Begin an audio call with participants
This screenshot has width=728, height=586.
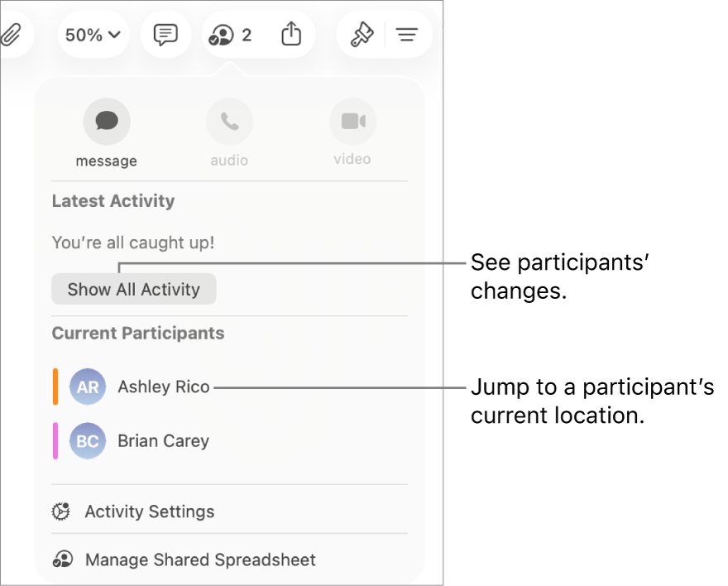point(229,121)
